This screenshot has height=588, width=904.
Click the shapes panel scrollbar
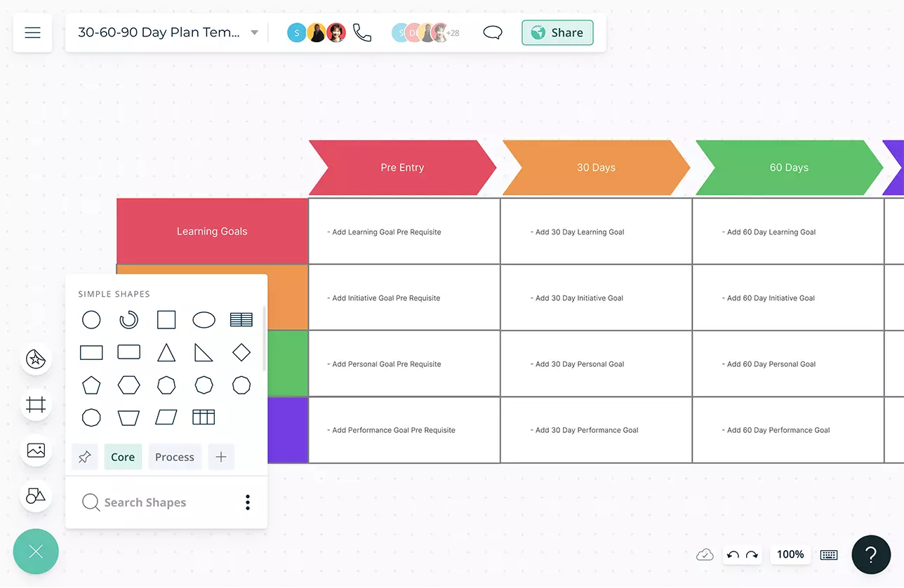tap(265, 338)
